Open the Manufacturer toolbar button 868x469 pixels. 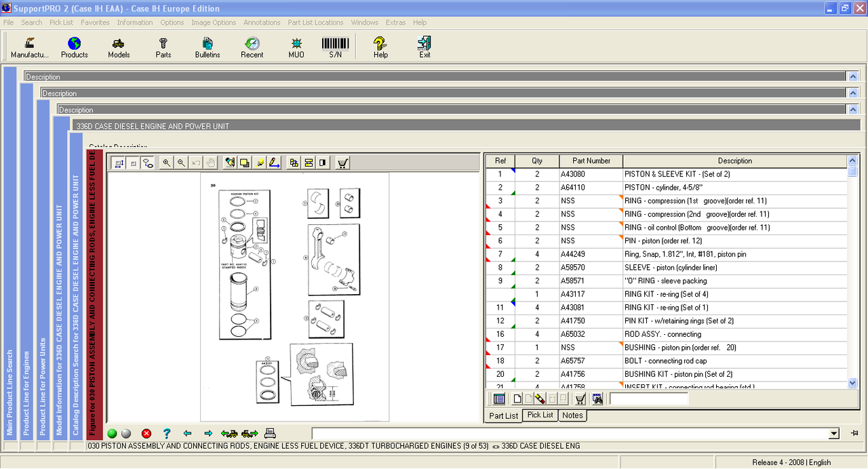point(30,47)
